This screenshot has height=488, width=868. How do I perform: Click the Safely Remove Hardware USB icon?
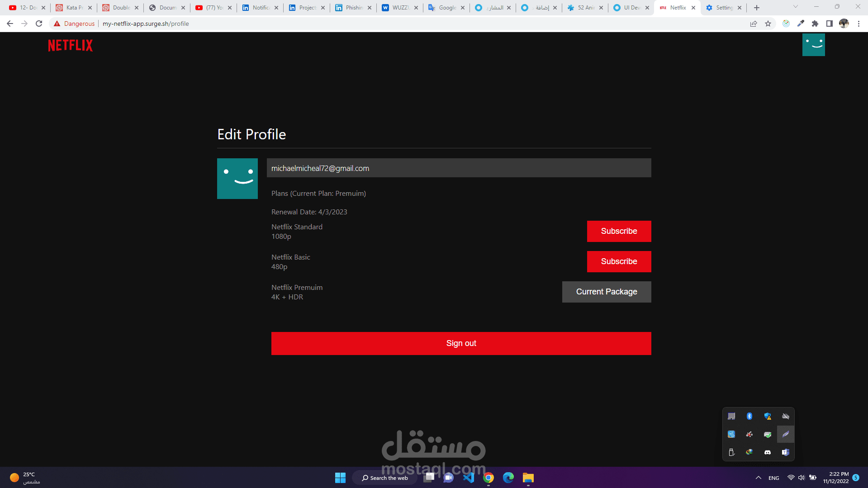(x=731, y=452)
